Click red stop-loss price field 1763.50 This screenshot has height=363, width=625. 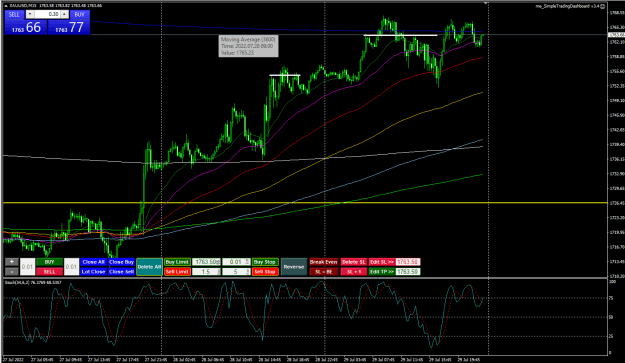pyautogui.click(x=408, y=262)
